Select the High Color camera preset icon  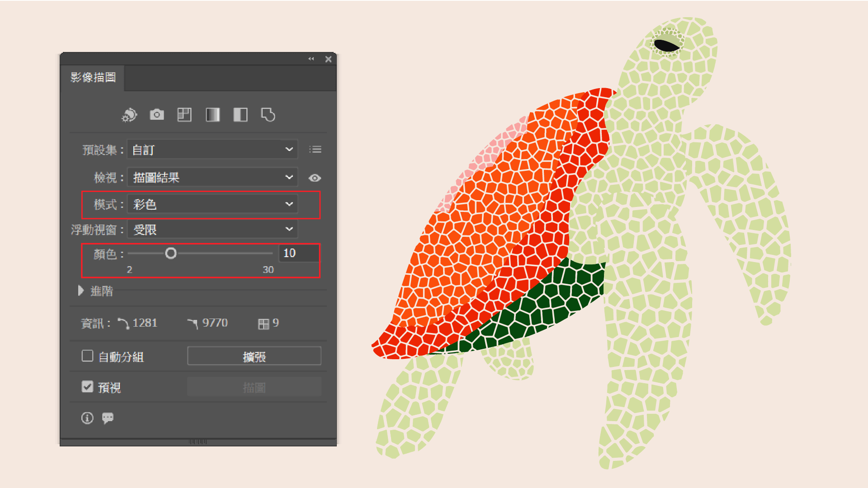157,115
